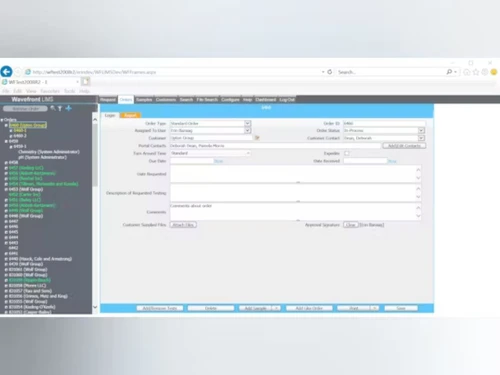
Task: Open the browser File menu
Action: pos(6,91)
